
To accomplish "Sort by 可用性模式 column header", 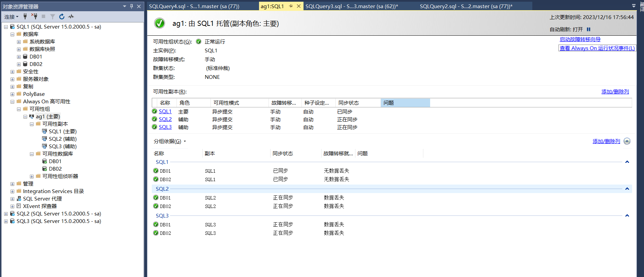I will 239,103.
